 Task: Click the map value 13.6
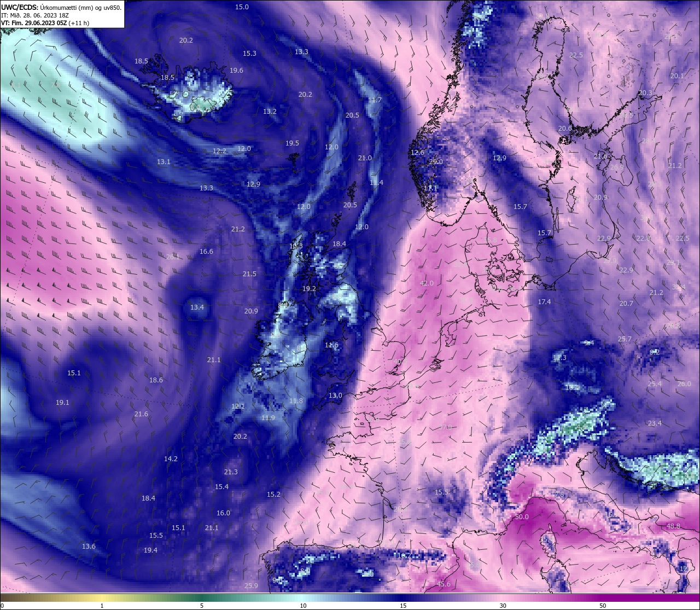(89, 547)
